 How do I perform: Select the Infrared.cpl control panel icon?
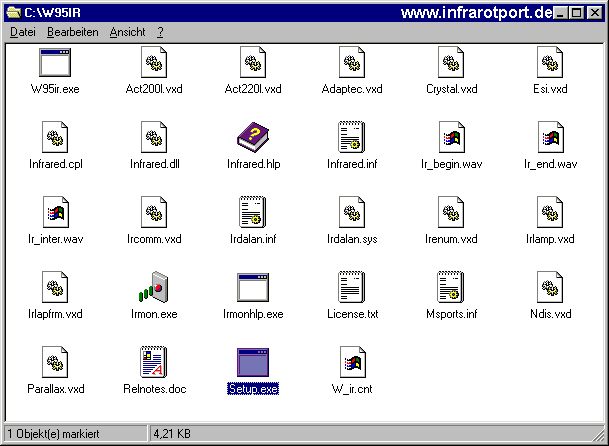pyautogui.click(x=55, y=137)
